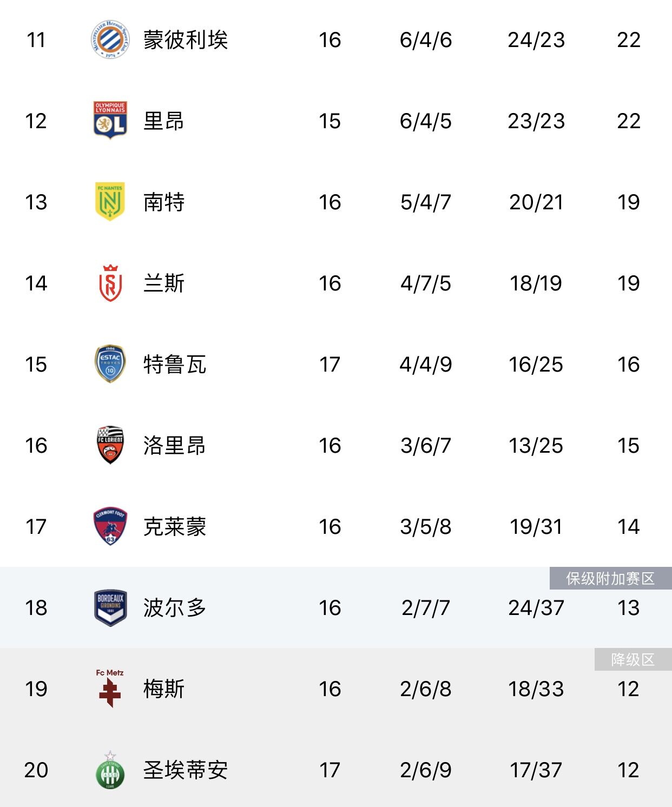The image size is (672, 807).
Task: Select the FC Nantes yellow badge
Action: pos(110,201)
